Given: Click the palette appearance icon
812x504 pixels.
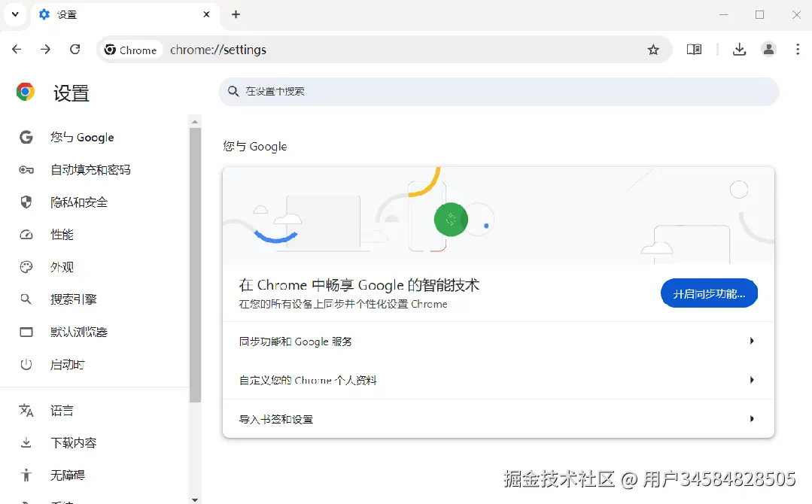Looking at the screenshot, I should point(26,267).
